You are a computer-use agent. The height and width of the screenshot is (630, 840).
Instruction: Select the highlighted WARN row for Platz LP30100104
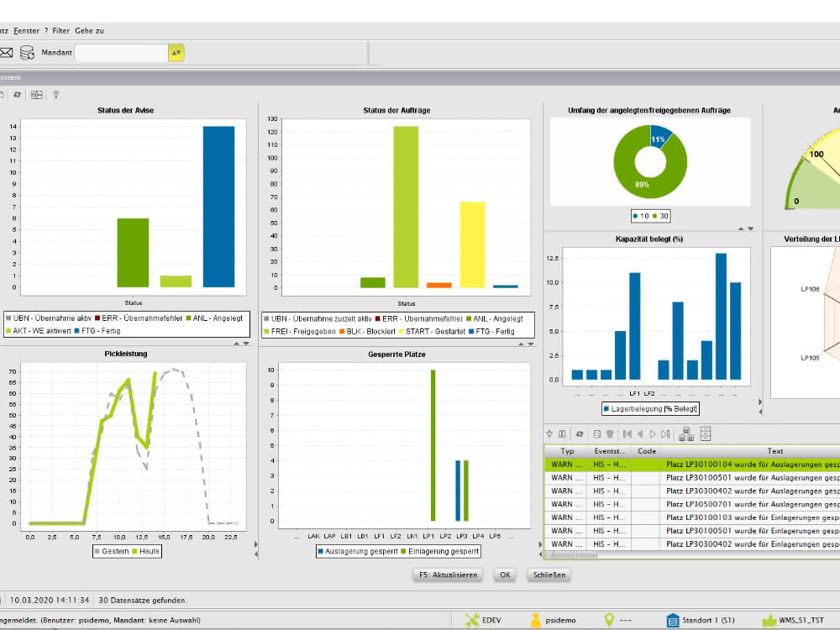click(692, 465)
